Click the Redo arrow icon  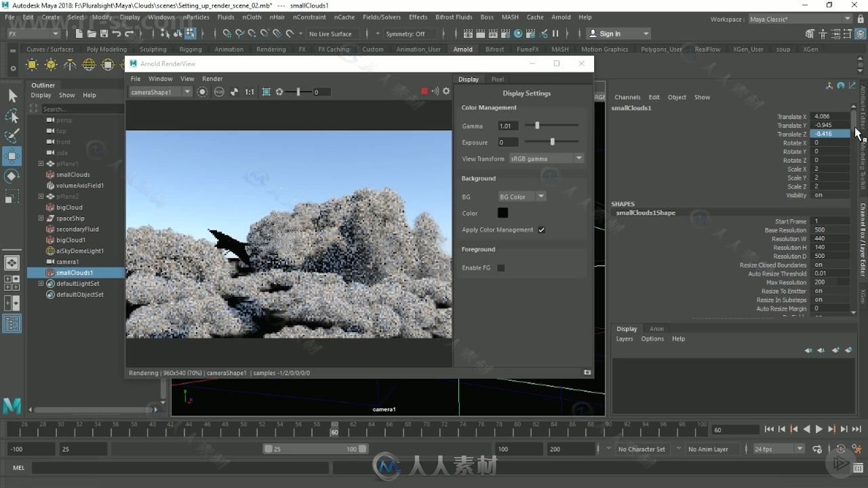tap(129, 33)
